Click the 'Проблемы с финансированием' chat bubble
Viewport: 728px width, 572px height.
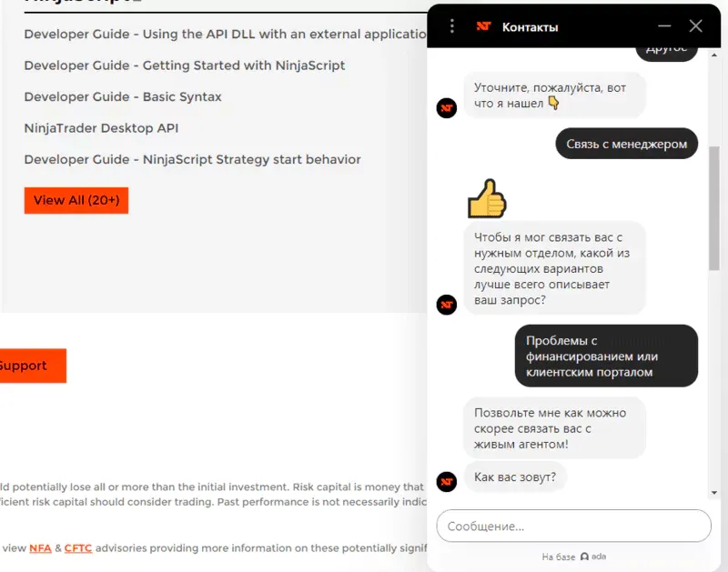pyautogui.click(x=606, y=356)
